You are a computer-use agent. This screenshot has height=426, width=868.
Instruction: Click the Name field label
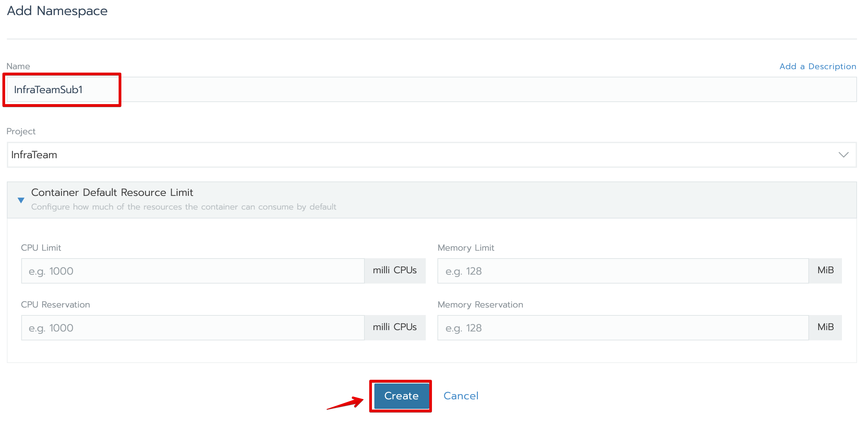(x=18, y=66)
